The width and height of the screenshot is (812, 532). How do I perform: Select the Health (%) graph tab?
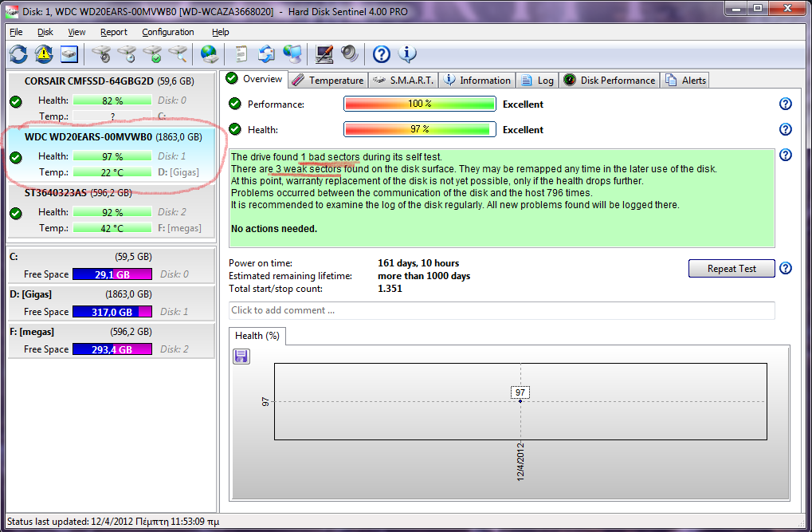pos(257,336)
